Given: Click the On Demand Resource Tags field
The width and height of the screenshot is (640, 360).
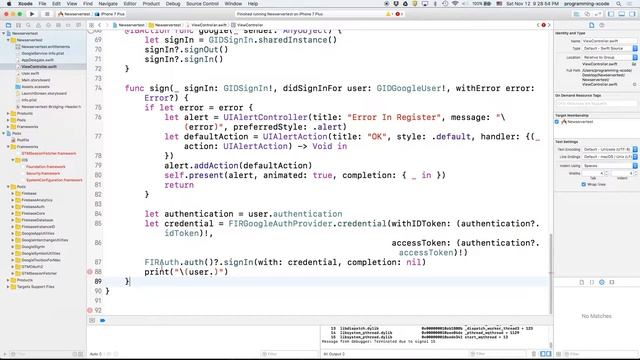Looking at the screenshot, I should (x=595, y=103).
